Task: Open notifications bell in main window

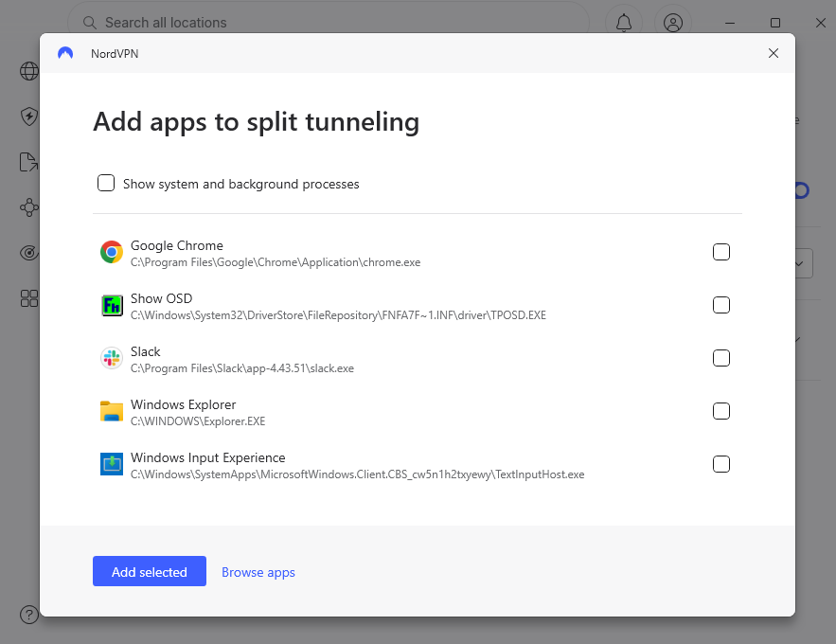Action: click(x=624, y=23)
